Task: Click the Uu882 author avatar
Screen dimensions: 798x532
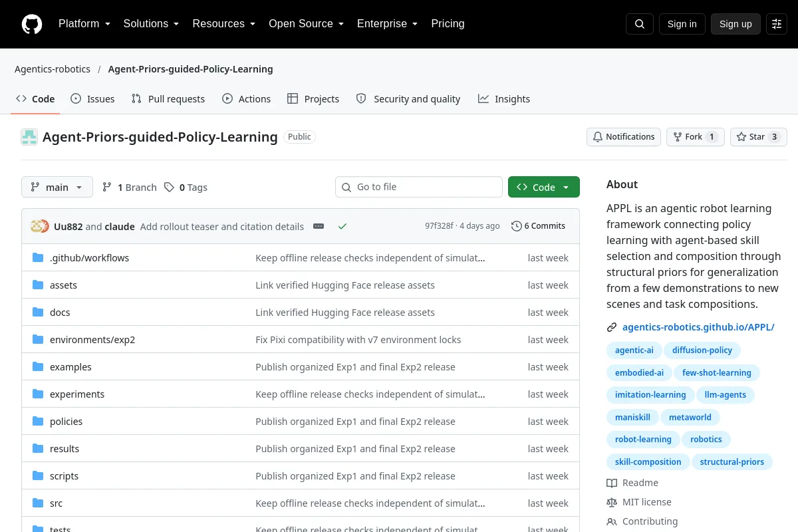Action: pyautogui.click(x=37, y=226)
